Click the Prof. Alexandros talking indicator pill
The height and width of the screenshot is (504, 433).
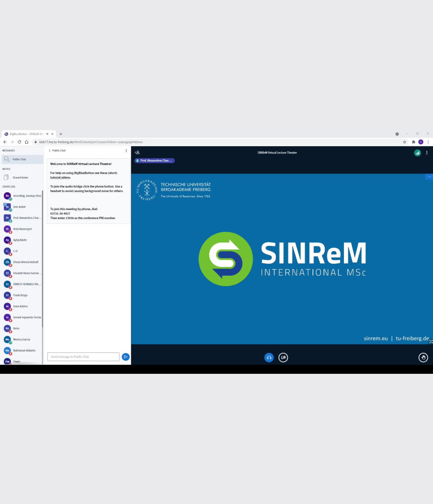click(154, 161)
